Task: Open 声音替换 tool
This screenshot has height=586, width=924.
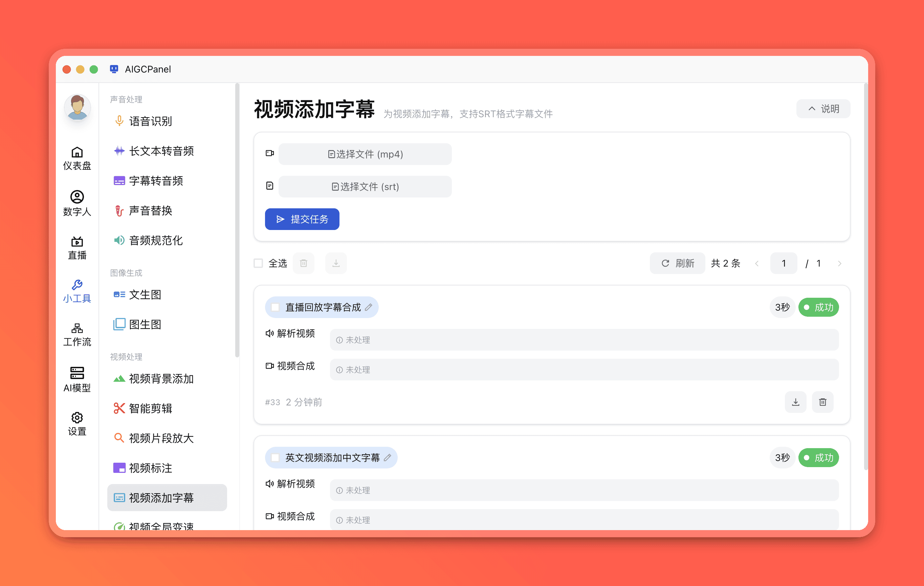Action: point(167,210)
